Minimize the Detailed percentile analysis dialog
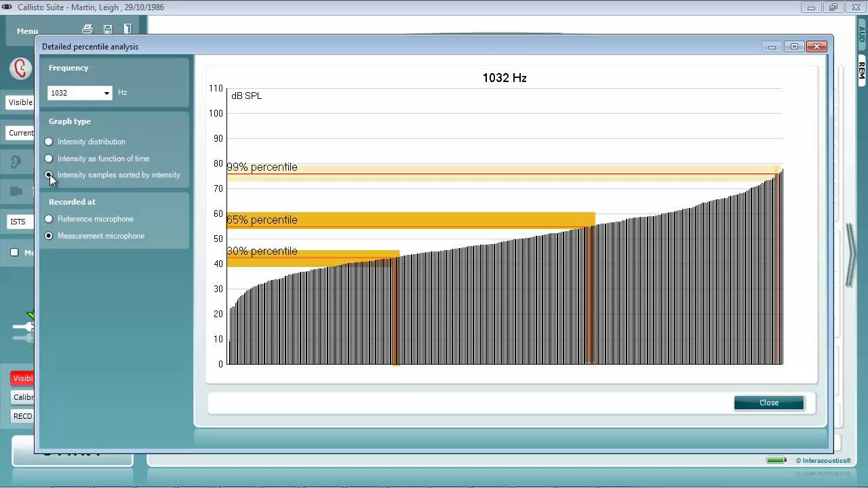Viewport: 868px width, 488px height. pos(772,47)
